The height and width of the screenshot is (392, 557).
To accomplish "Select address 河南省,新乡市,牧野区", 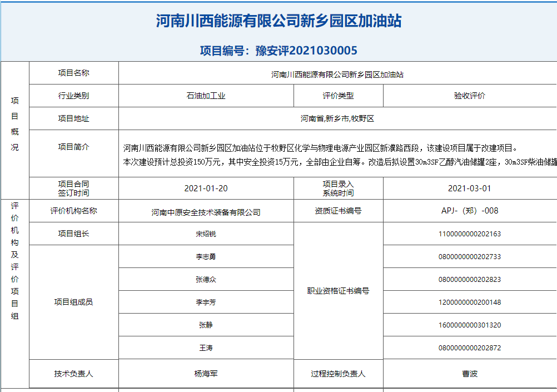I will coord(337,118).
